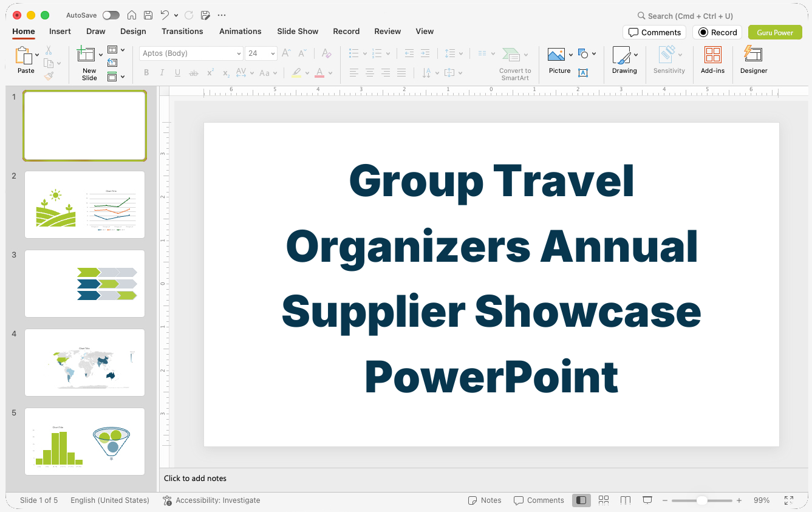Switch to Slide Sorter view

(604, 500)
